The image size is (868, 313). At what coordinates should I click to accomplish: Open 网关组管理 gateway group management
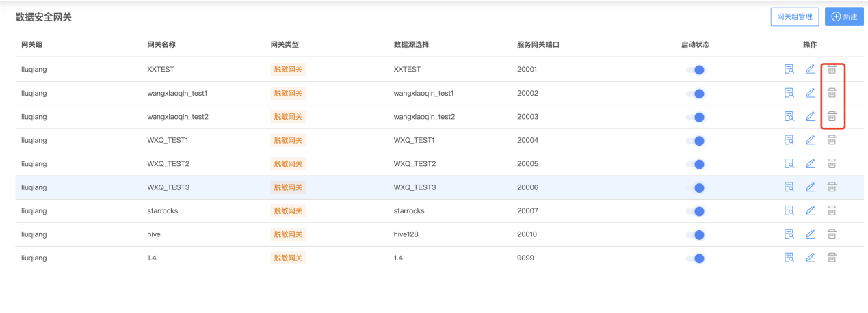tap(794, 16)
